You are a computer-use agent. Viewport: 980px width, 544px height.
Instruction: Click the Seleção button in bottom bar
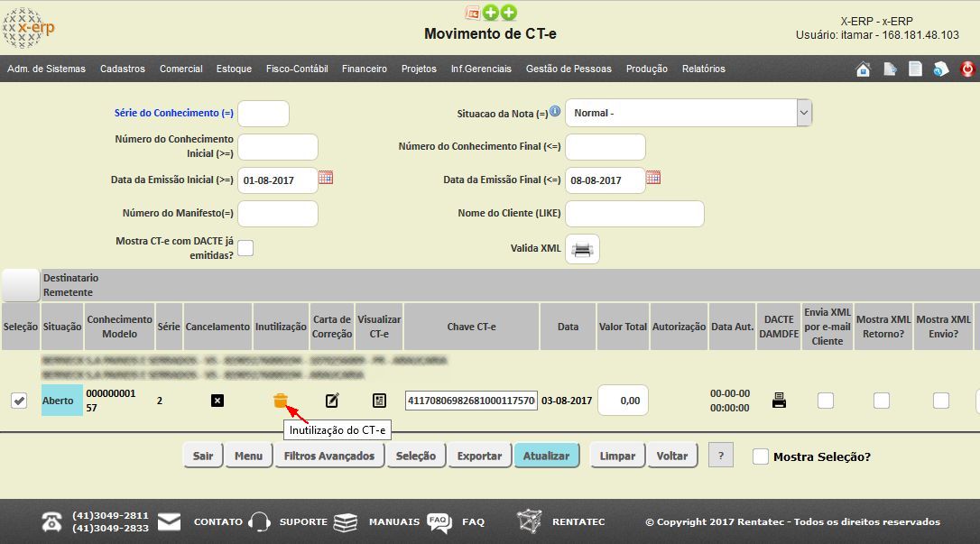click(x=416, y=456)
